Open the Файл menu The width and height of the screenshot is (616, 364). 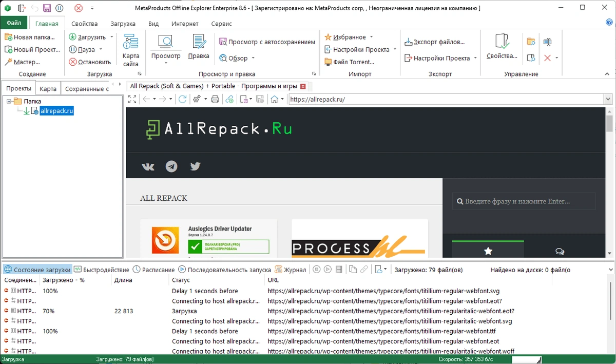[14, 23]
